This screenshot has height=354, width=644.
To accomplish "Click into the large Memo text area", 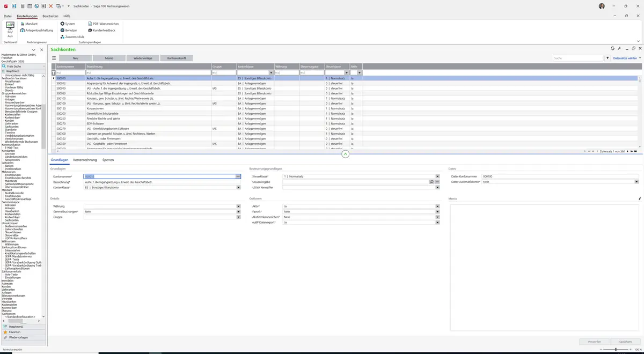I will click(545, 268).
